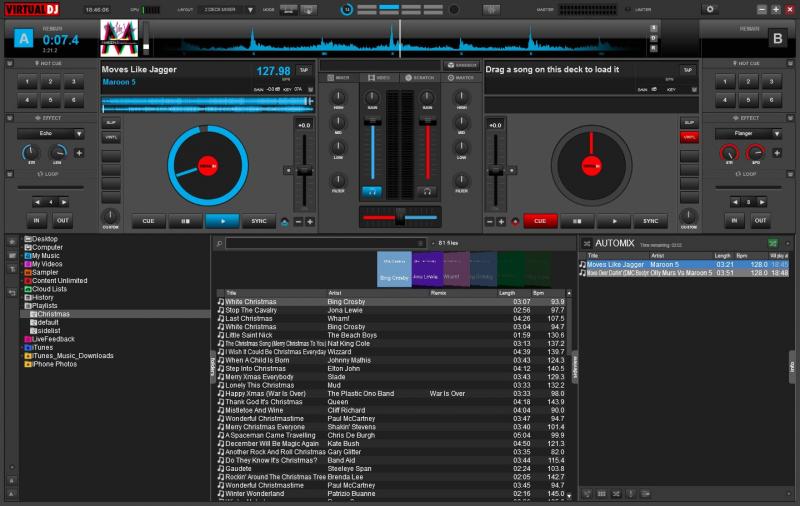Collapse the Loop section on deck A

pos(9,174)
